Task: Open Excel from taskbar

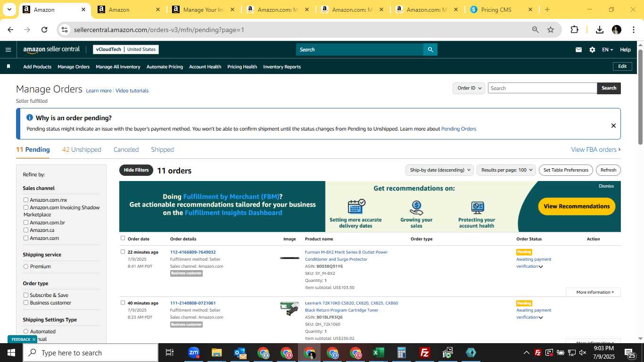Action: pyautogui.click(x=378, y=353)
